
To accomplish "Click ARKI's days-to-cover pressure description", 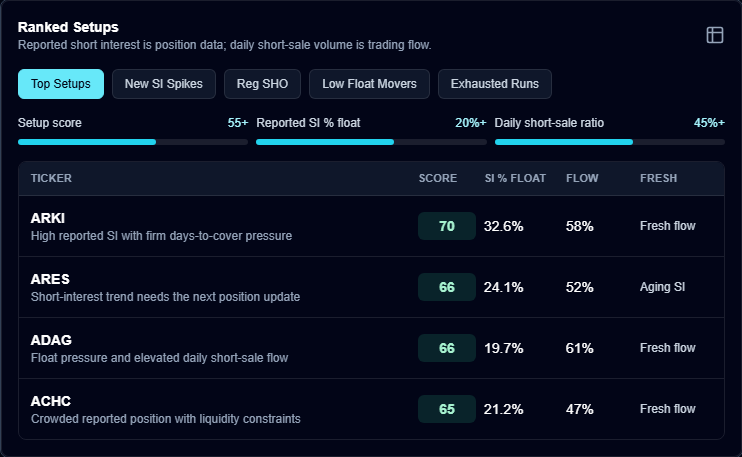I will tap(161, 236).
